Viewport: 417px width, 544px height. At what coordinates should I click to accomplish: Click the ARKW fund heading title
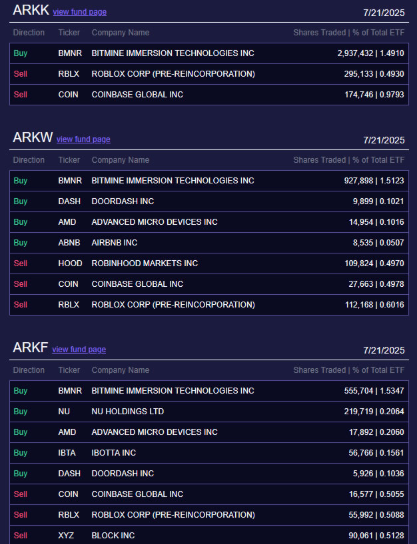pyautogui.click(x=33, y=137)
